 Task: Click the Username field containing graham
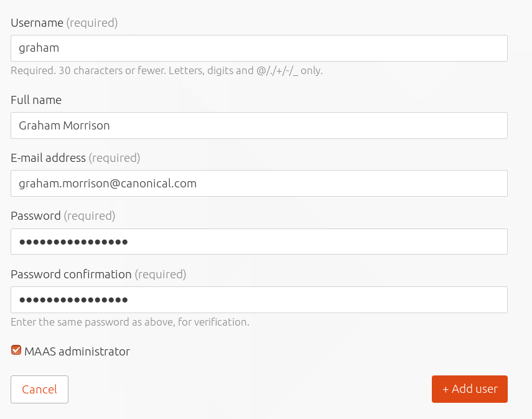click(259, 48)
